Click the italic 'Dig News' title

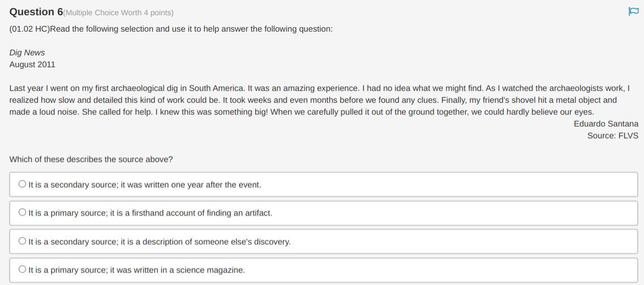tap(27, 53)
